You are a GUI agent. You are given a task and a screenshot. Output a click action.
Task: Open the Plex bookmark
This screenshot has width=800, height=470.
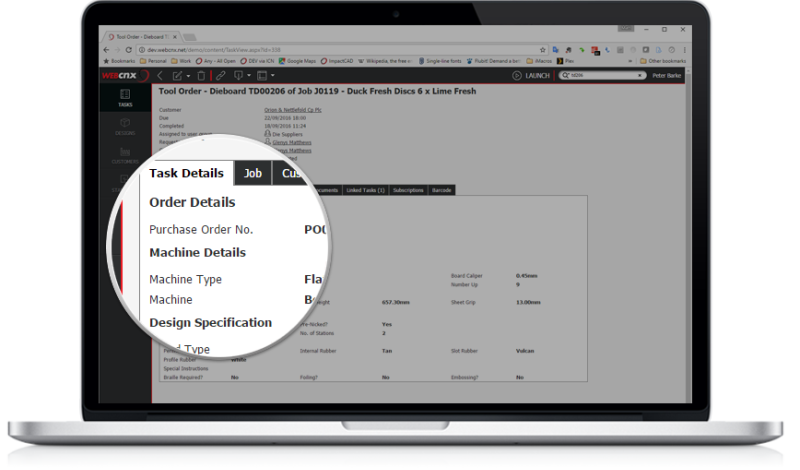tap(565, 61)
